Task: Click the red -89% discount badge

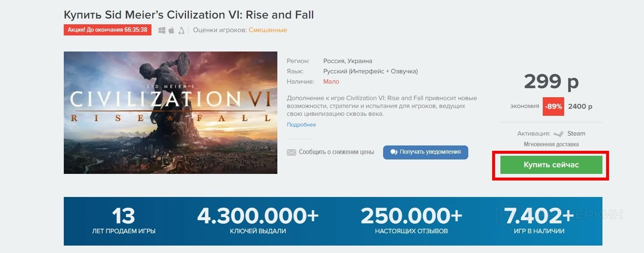Action: [x=553, y=106]
